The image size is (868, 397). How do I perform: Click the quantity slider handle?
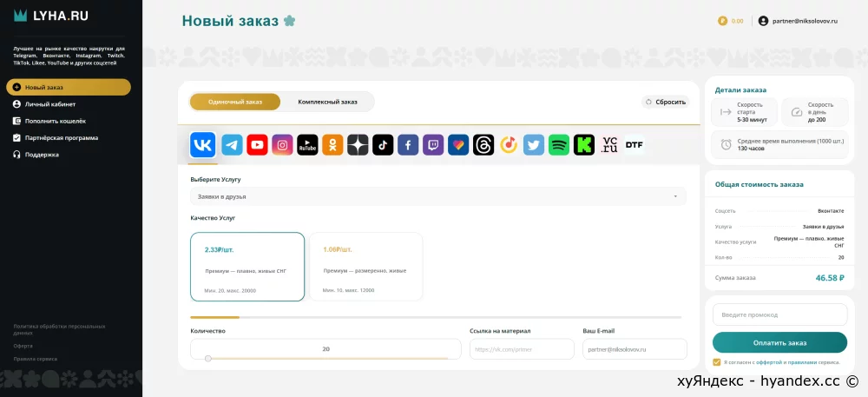click(x=208, y=359)
